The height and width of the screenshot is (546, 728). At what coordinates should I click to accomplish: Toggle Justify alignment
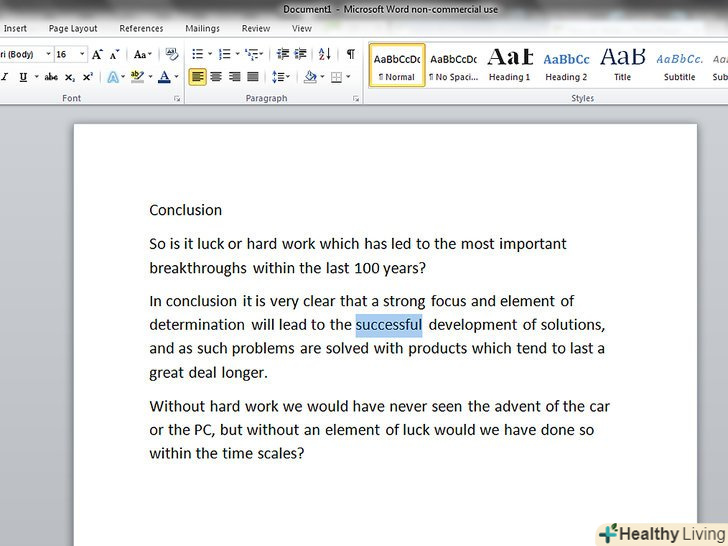point(253,77)
